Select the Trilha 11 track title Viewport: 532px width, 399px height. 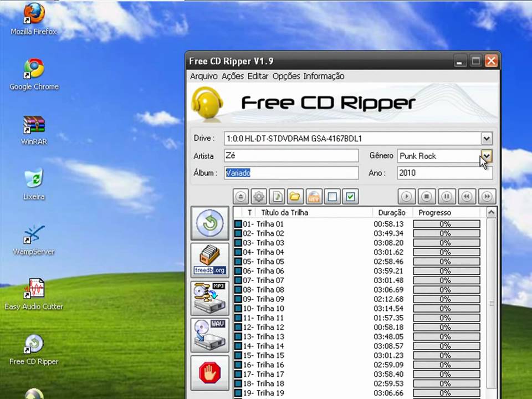[270, 318]
